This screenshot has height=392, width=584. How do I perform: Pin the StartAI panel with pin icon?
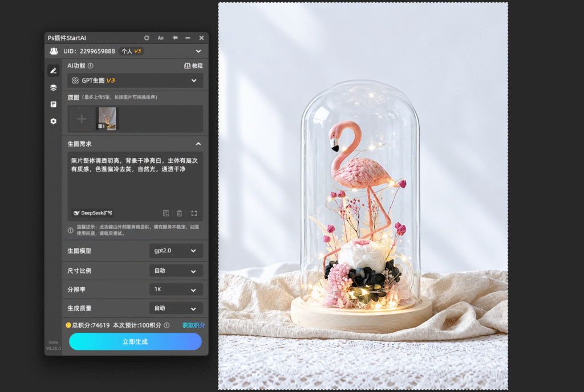[x=175, y=38]
